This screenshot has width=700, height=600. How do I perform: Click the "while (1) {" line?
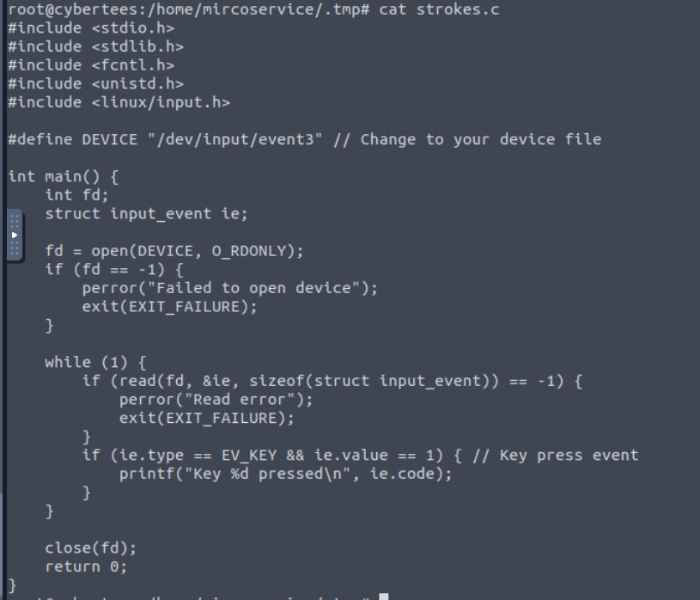(95, 362)
